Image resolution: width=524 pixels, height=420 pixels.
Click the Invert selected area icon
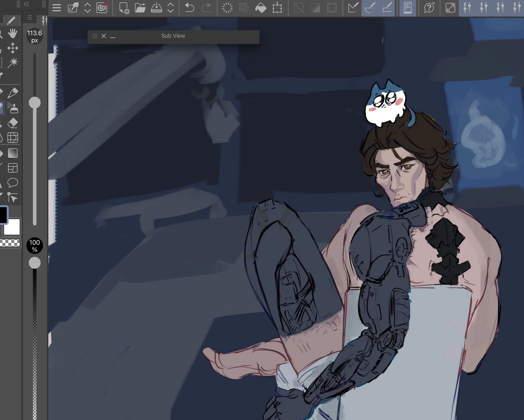pos(315,8)
